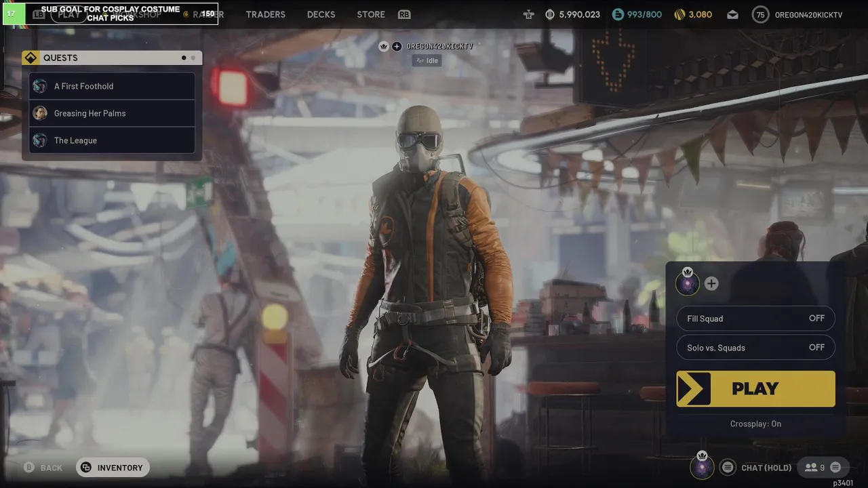Click the Idle status tag
This screenshot has width=868, height=488.
coord(427,60)
